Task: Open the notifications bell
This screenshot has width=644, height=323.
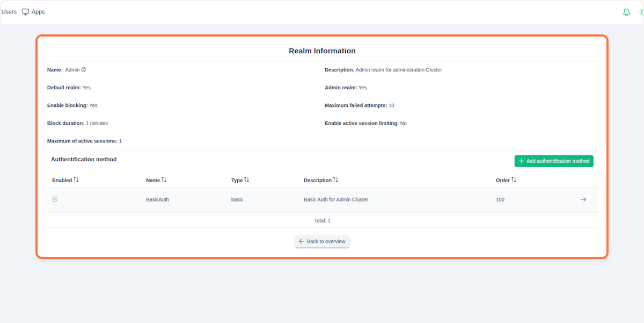Action: click(626, 12)
